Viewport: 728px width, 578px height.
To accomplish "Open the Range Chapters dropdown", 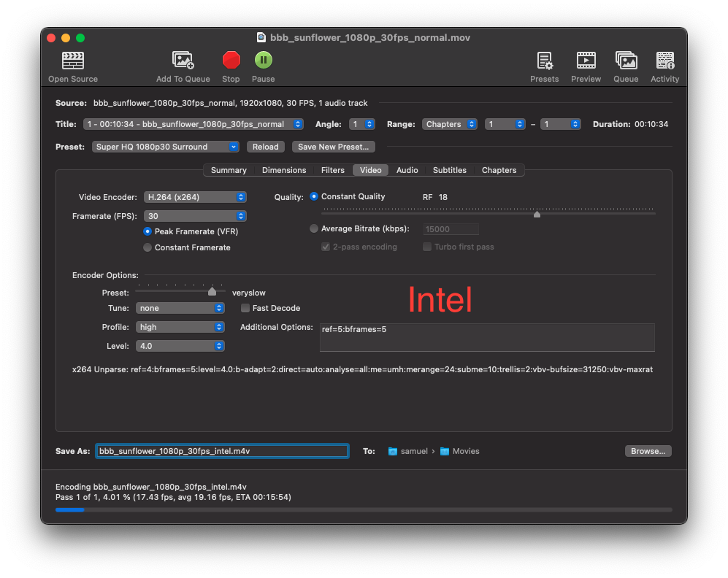I will (x=449, y=124).
